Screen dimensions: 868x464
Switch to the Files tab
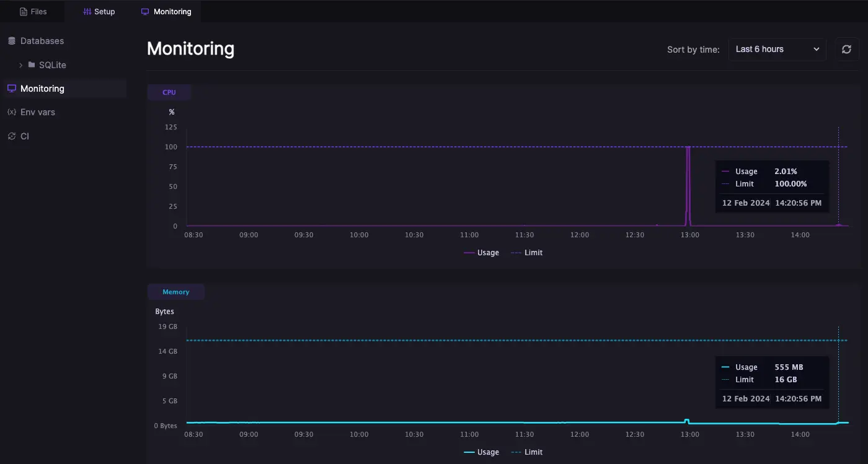[33, 12]
